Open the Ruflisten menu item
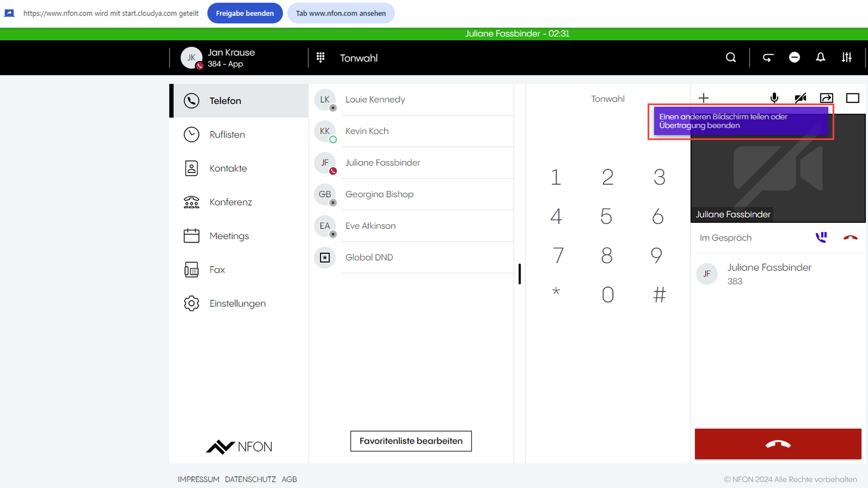Screen dimensions: 868x488 (227, 135)
